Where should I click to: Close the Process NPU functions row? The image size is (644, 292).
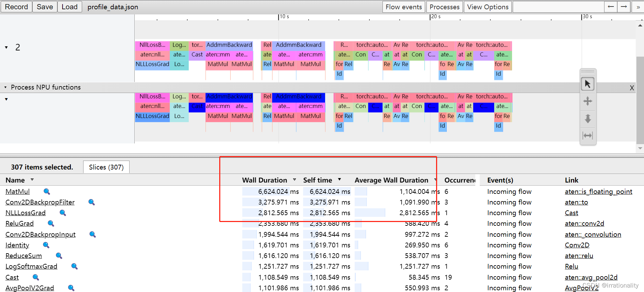632,88
